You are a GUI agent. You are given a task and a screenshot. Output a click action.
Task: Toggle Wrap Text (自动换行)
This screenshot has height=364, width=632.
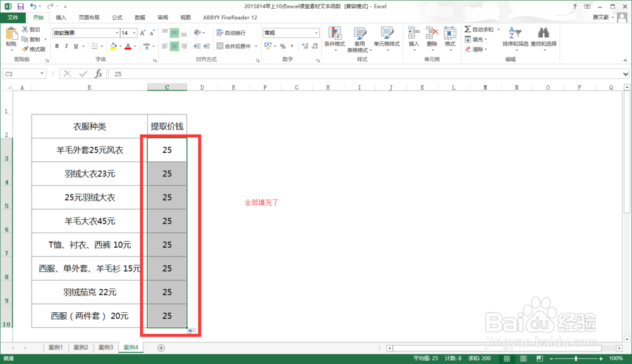tap(231, 33)
